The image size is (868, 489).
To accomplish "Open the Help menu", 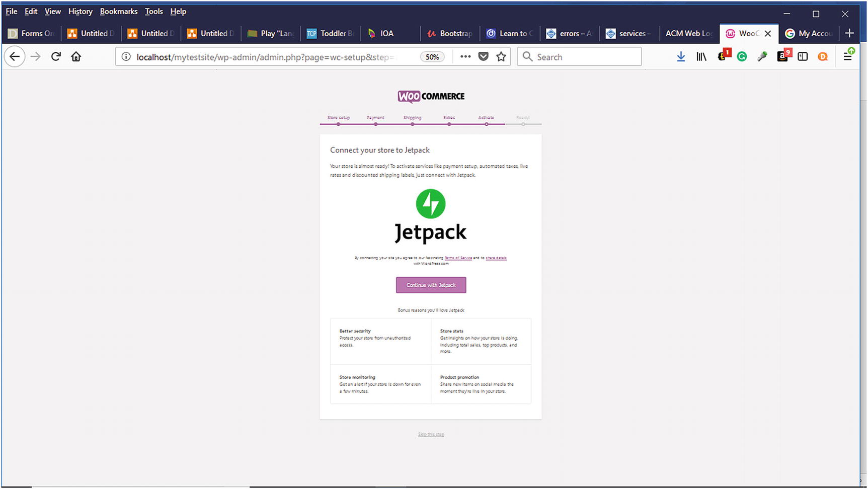I will pos(178,11).
